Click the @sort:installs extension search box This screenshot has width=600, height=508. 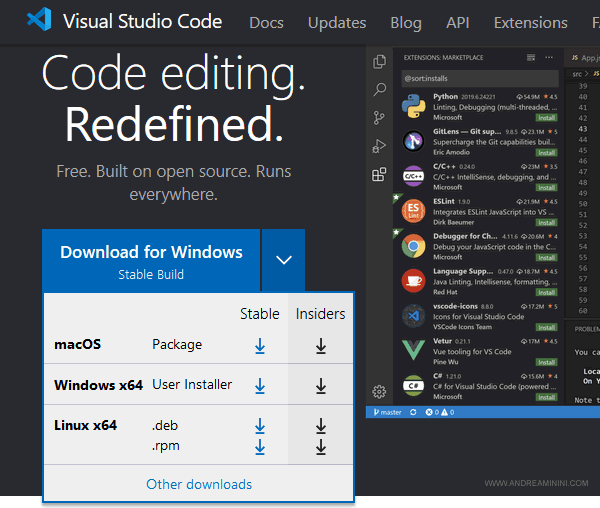pyautogui.click(x=480, y=78)
